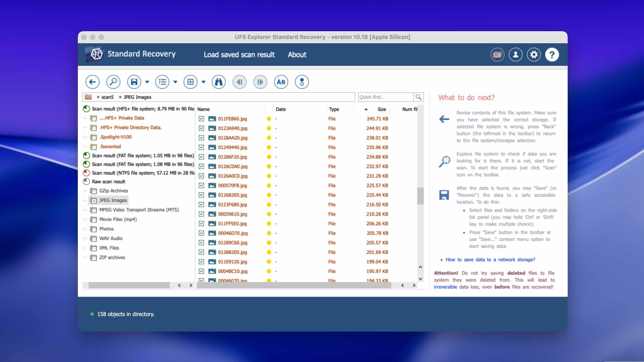Sort file list by Size column header
The width and height of the screenshot is (644, 362).
(x=381, y=109)
